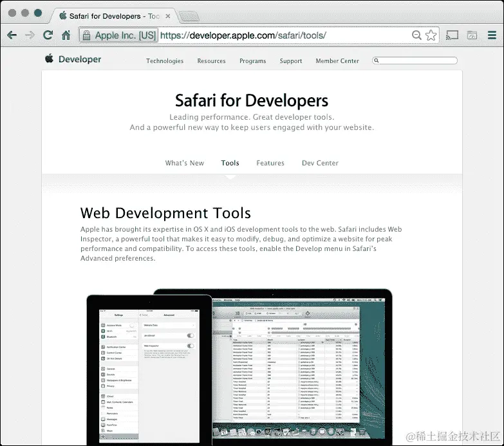Open the Chrome hamburger menu
The width and height of the screenshot is (504, 446).
click(492, 35)
